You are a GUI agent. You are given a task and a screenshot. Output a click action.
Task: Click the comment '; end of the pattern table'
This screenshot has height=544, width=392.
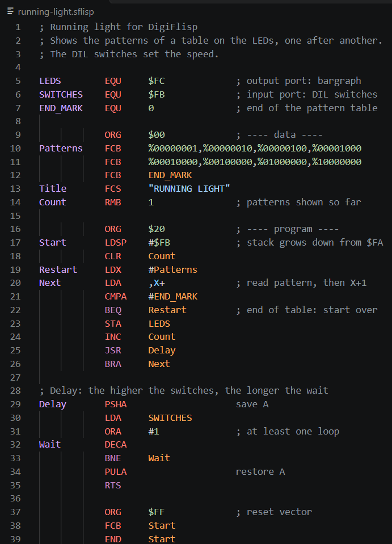[307, 108]
